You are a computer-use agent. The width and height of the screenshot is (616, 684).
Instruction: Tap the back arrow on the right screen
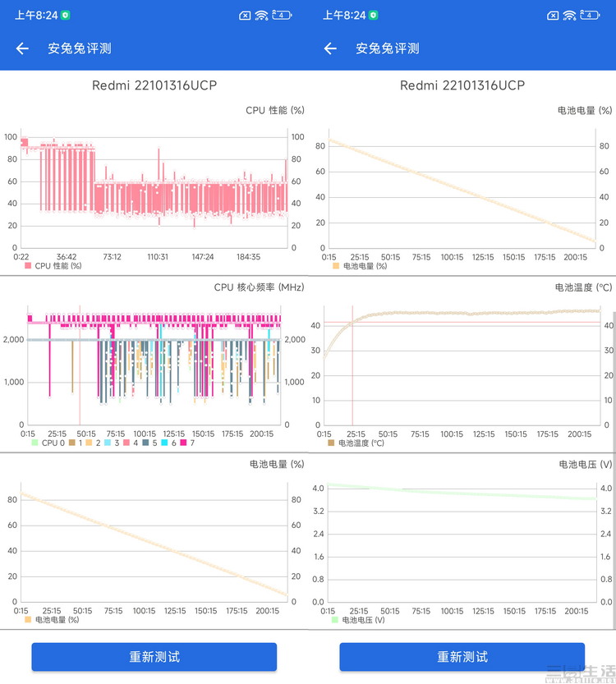click(x=330, y=48)
